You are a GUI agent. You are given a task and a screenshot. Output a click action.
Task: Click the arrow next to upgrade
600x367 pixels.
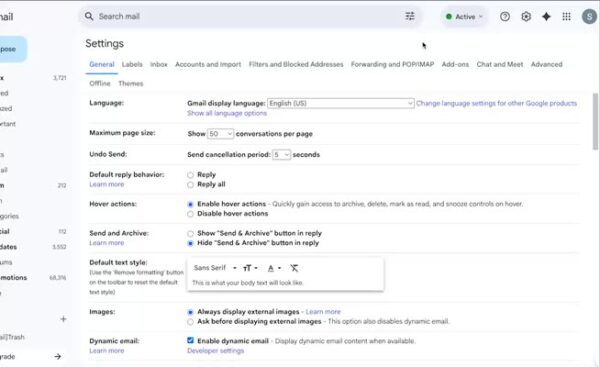tap(57, 356)
